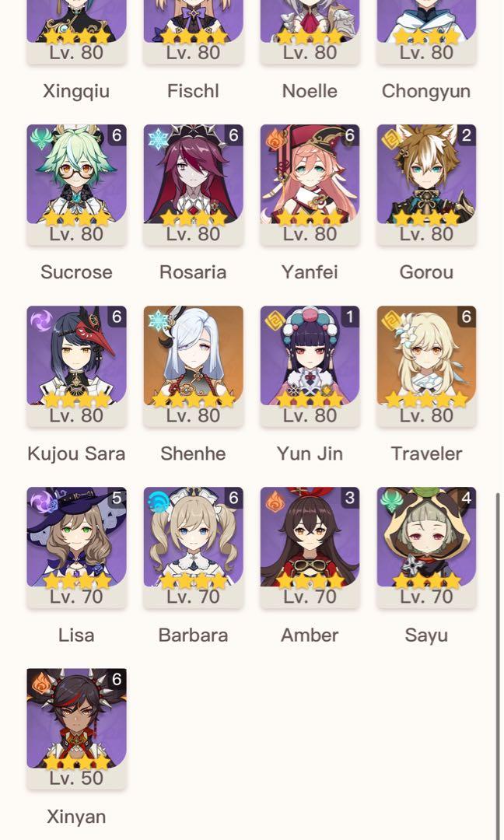The width and height of the screenshot is (504, 840).
Task: Click the Anemo element icon on Sucrose
Action: pos(42,140)
